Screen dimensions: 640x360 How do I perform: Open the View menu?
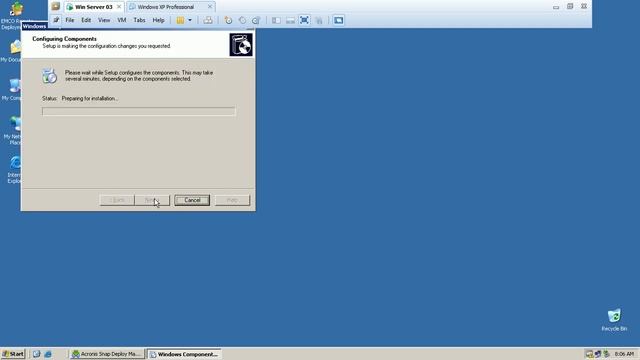(104, 20)
